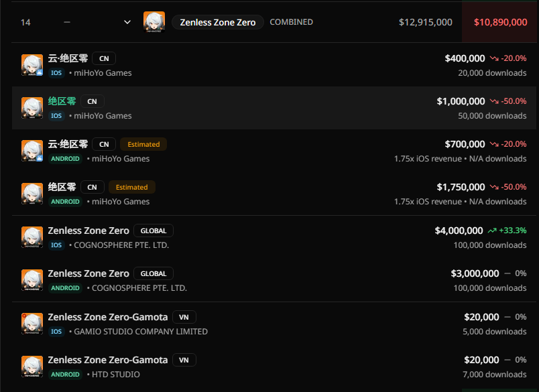
Task: Click GLOBAL tag in $4,000,000 row
Action: point(154,231)
